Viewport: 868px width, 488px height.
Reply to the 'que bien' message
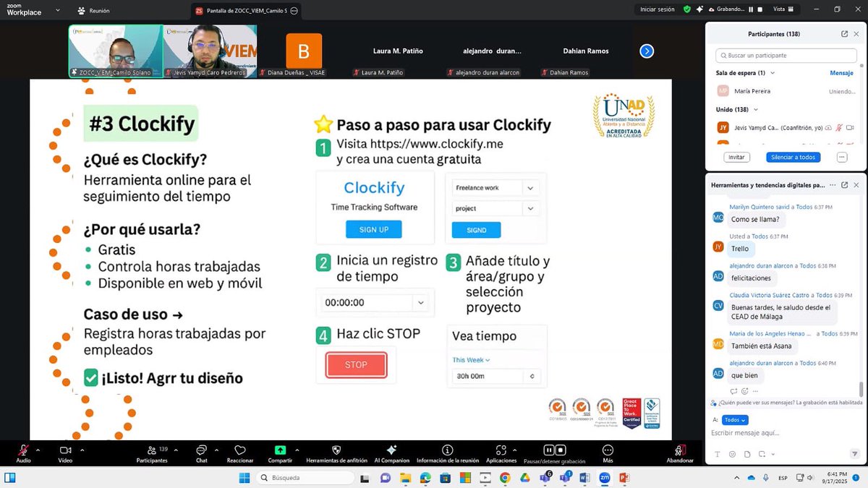click(x=734, y=391)
